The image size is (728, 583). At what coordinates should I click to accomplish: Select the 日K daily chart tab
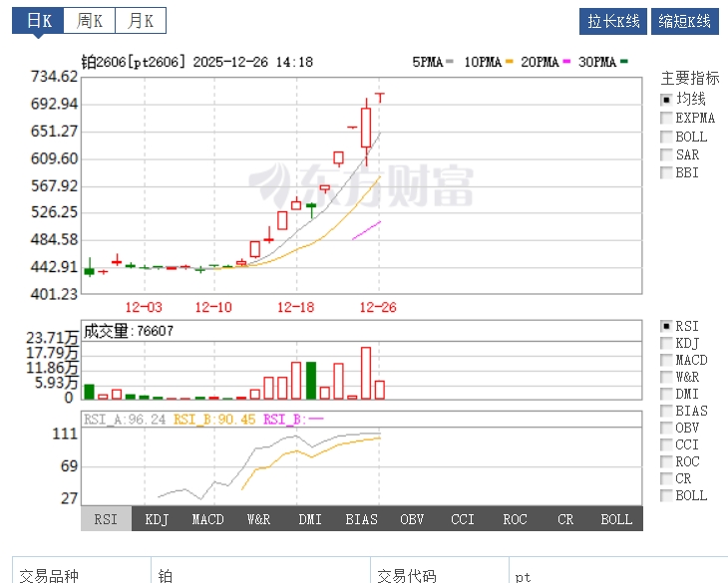[39, 21]
